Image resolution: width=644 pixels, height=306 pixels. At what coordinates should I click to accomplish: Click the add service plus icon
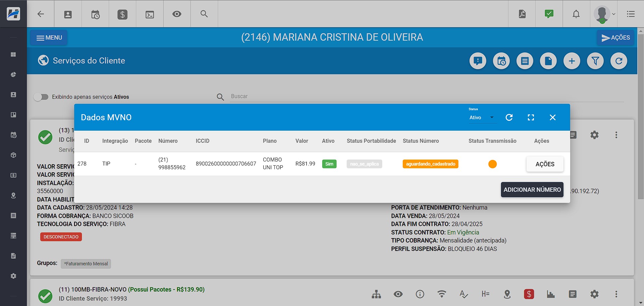[572, 61]
